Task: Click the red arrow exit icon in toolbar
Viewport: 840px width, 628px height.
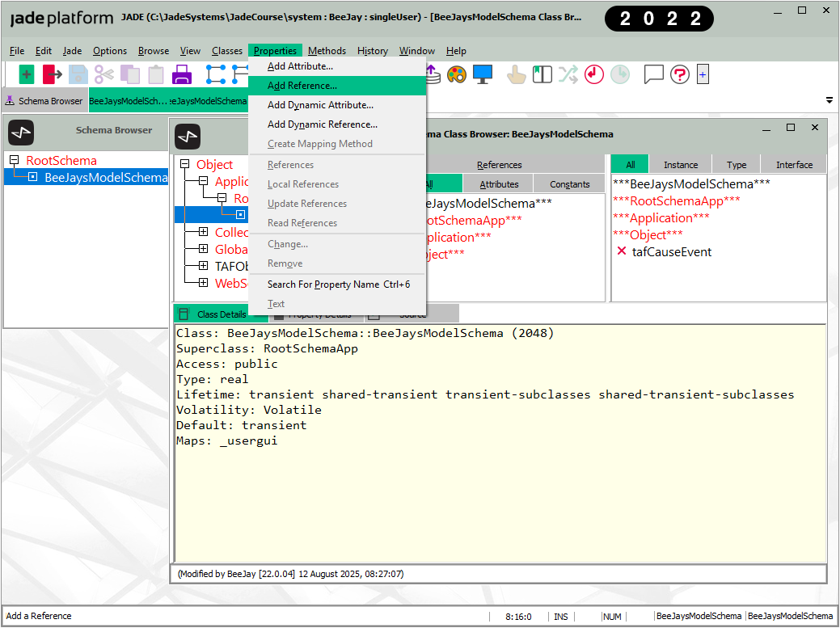Action: pos(53,74)
